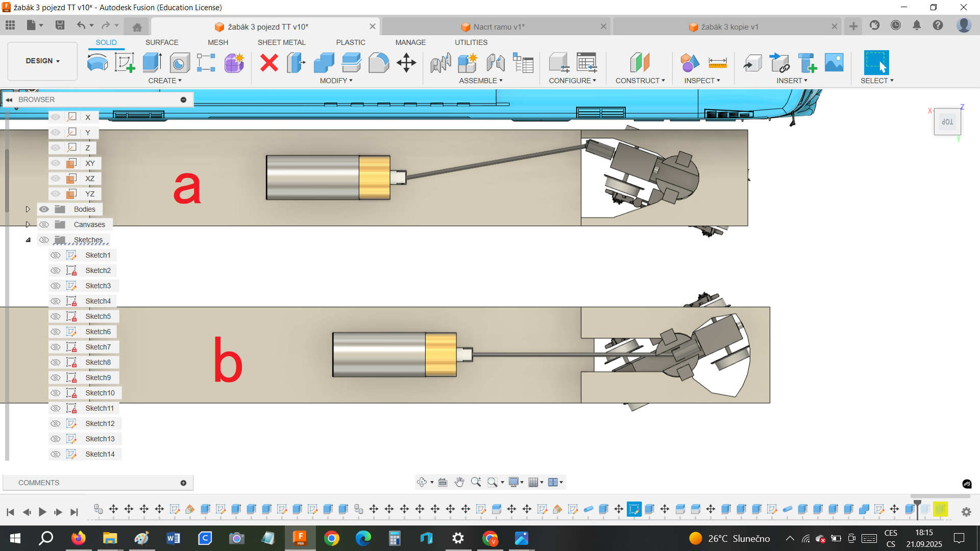The image size is (980, 551).
Task: Open the Measure tool icon
Action: 718,63
